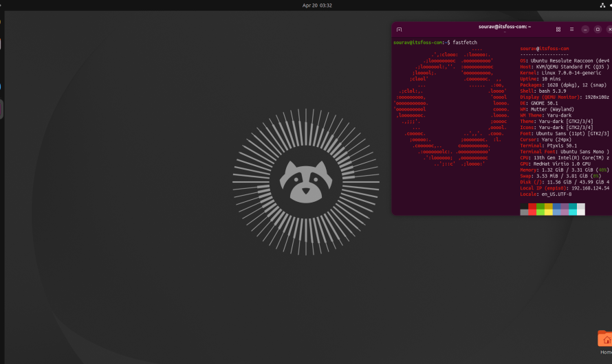Screen dimensions: 612x364
Task: Open the network status icon in top bar
Action: coord(602,5)
